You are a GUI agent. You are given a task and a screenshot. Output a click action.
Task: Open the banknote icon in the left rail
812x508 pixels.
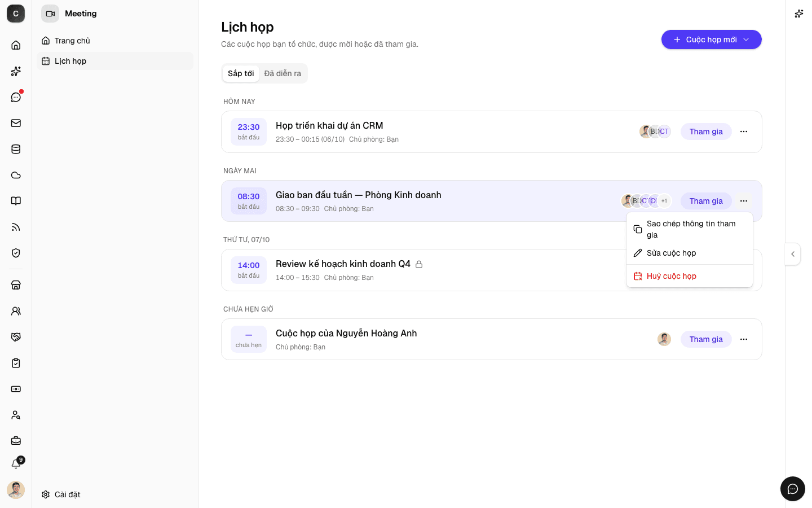[16, 389]
